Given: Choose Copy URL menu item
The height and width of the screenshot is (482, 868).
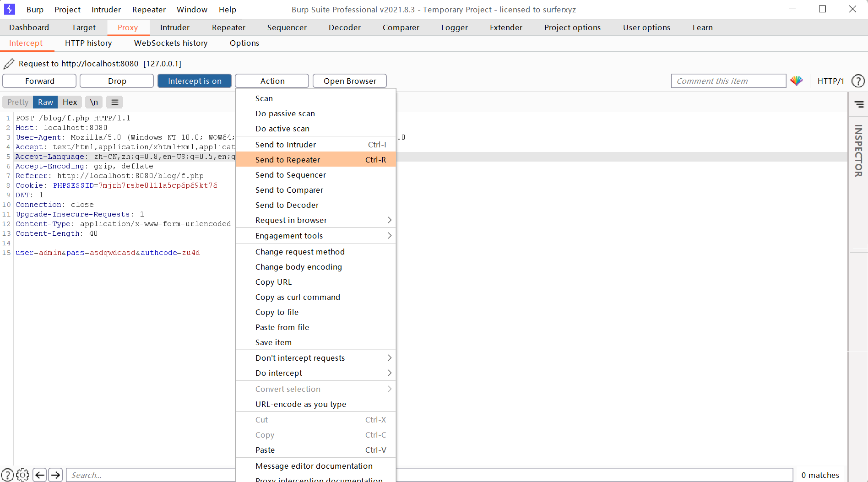Looking at the screenshot, I should [x=316, y=282].
